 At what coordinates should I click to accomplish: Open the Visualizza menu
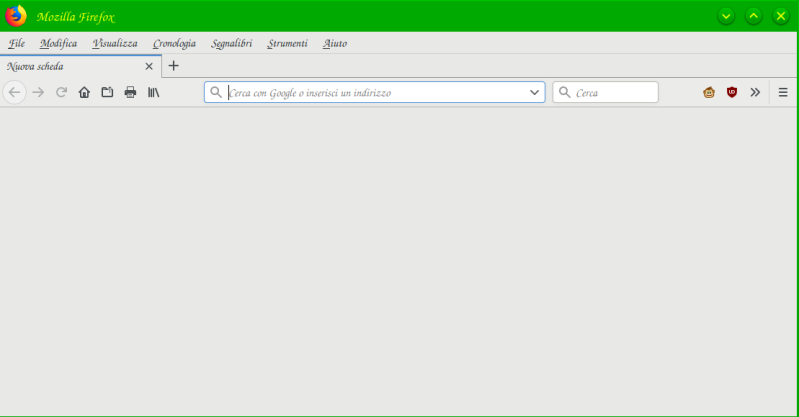coord(115,43)
